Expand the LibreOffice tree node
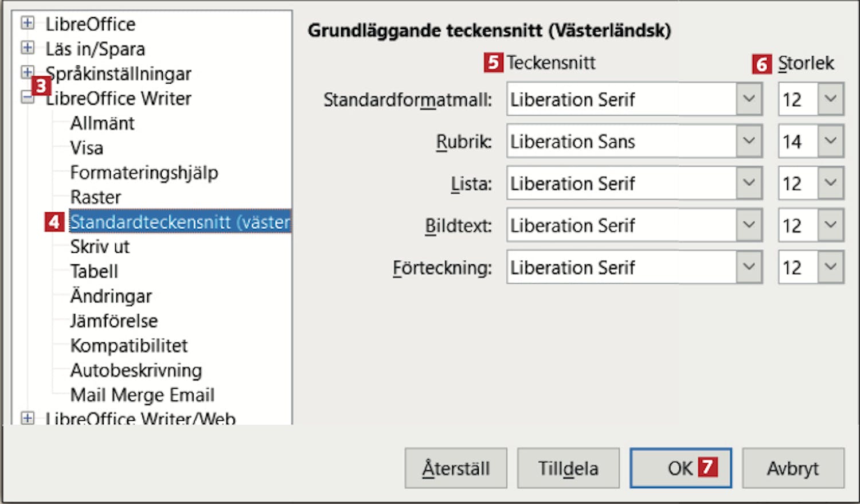The image size is (860, 504). (x=27, y=23)
